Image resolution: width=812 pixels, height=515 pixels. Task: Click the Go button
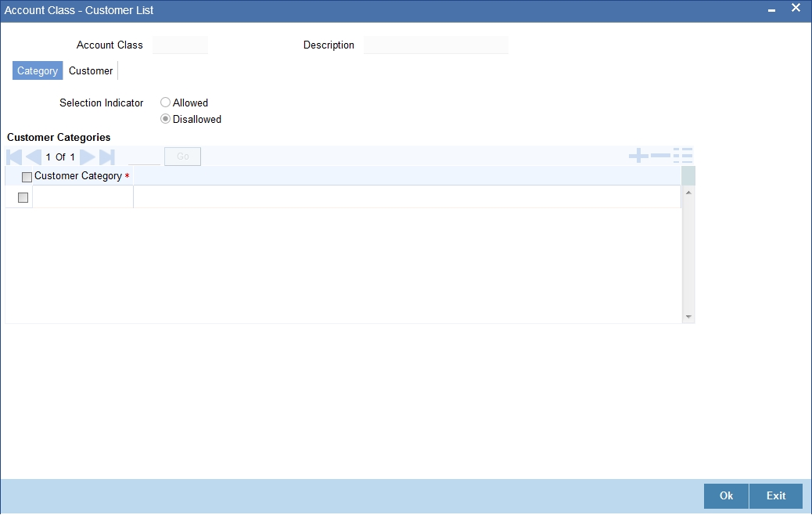click(183, 157)
